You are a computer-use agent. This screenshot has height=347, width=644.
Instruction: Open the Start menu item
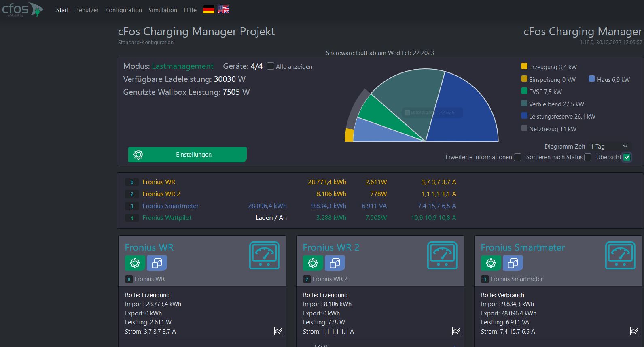62,10
